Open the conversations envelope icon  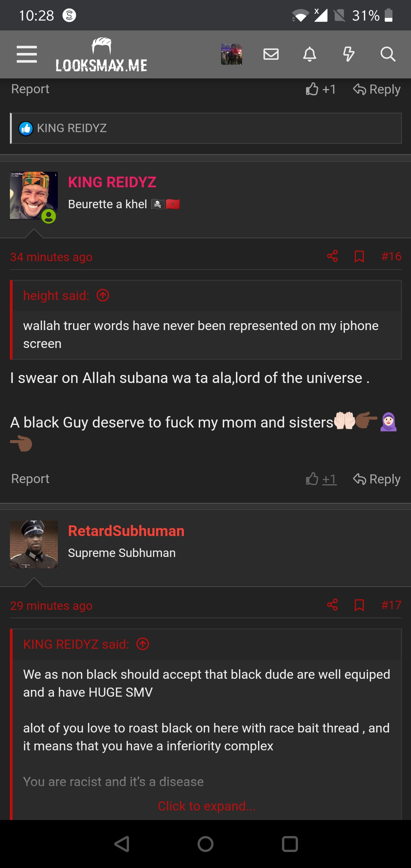[271, 54]
